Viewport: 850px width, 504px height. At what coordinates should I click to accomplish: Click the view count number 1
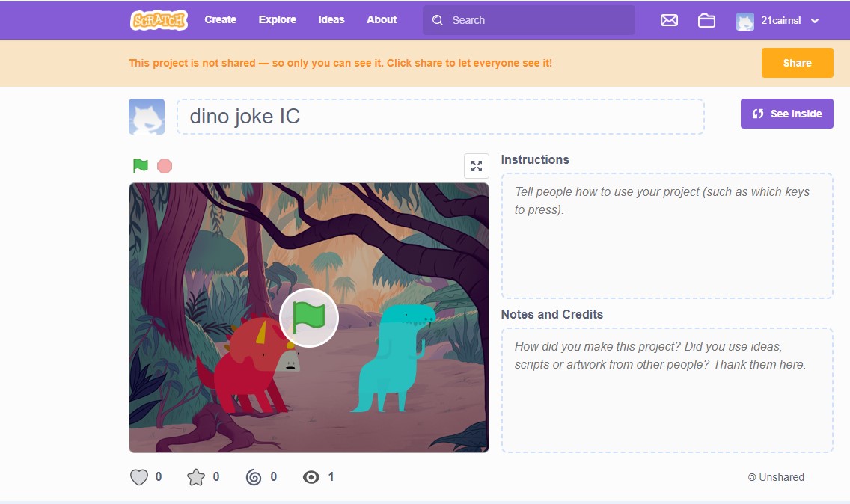[331, 477]
